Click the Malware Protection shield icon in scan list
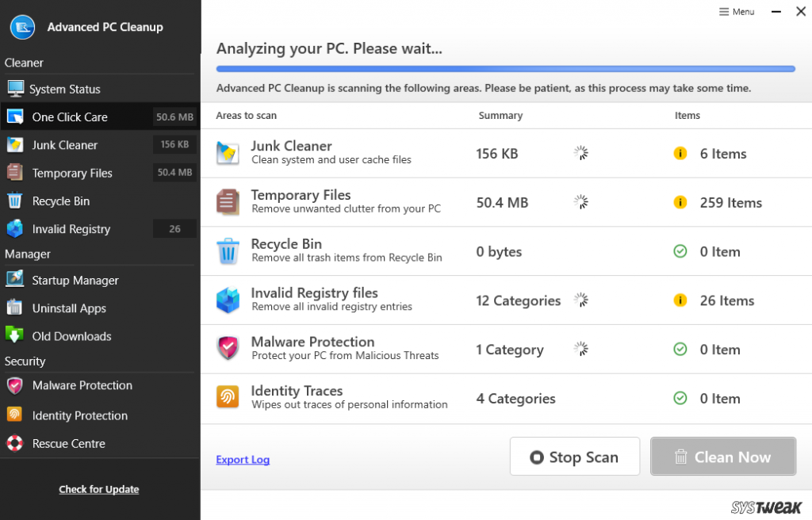Viewport: 812px width, 520px height. click(228, 349)
